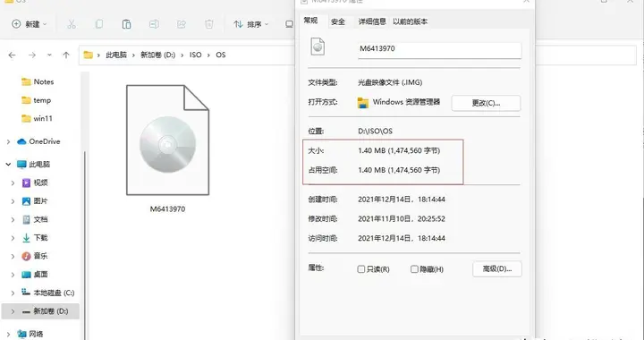Expand the 下载 (Downloads) tree node
This screenshot has width=644, height=340.
(x=13, y=238)
